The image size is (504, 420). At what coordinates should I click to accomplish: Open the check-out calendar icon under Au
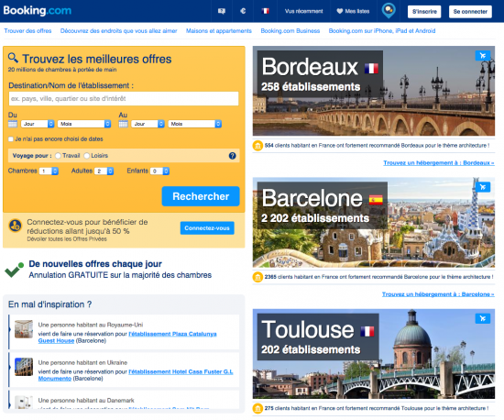point(123,124)
